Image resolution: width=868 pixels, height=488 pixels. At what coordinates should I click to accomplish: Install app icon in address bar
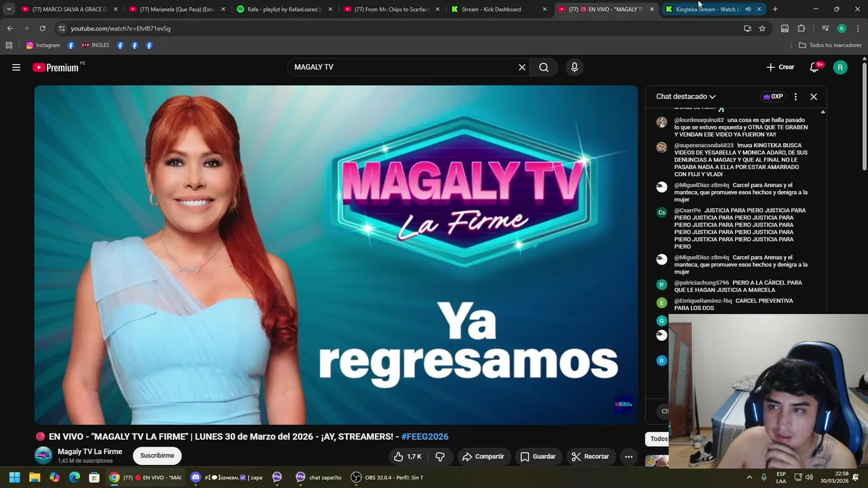click(x=747, y=28)
